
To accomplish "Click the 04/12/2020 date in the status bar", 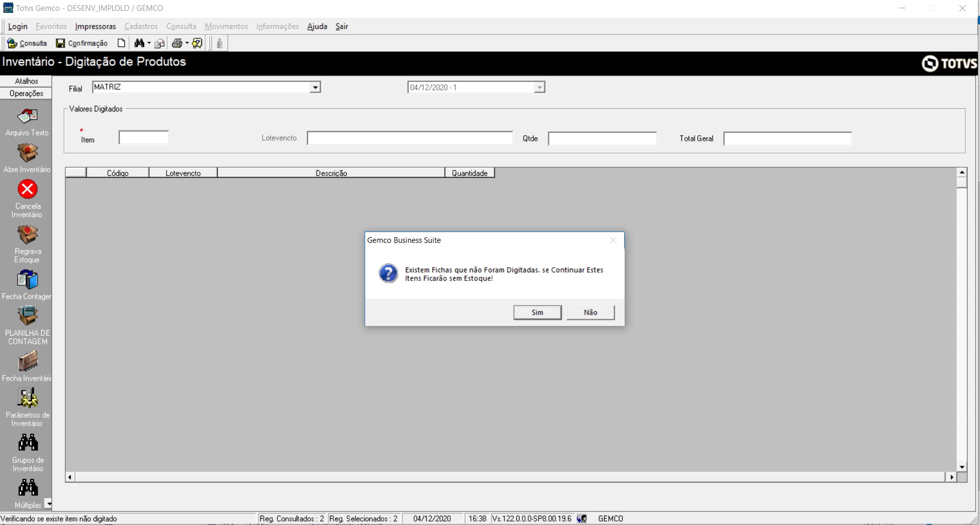I will [x=432, y=519].
